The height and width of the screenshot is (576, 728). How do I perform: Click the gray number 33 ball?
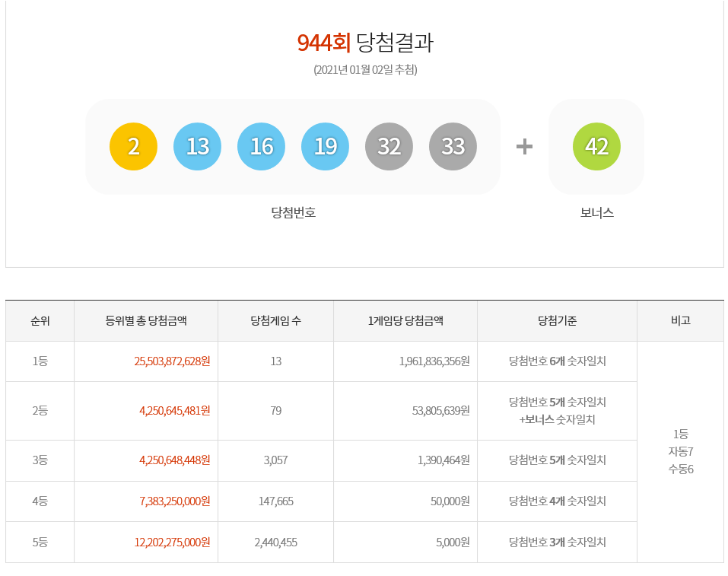[453, 146]
